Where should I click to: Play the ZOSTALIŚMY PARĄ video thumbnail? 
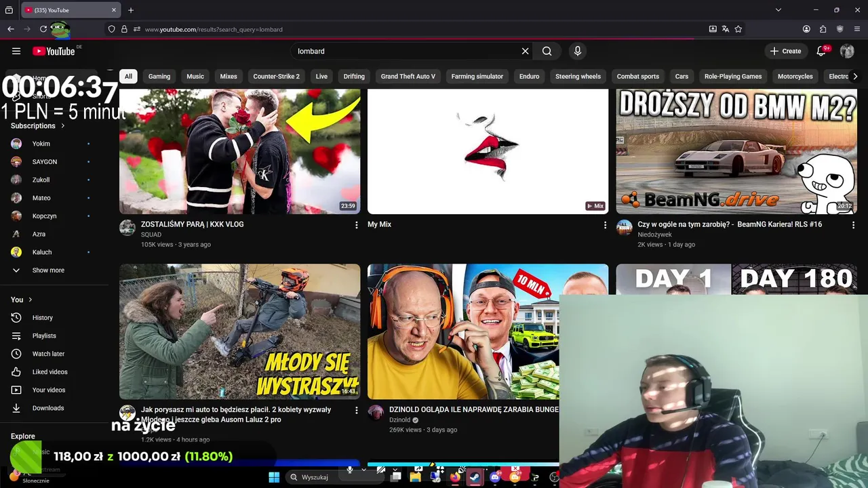[240, 152]
